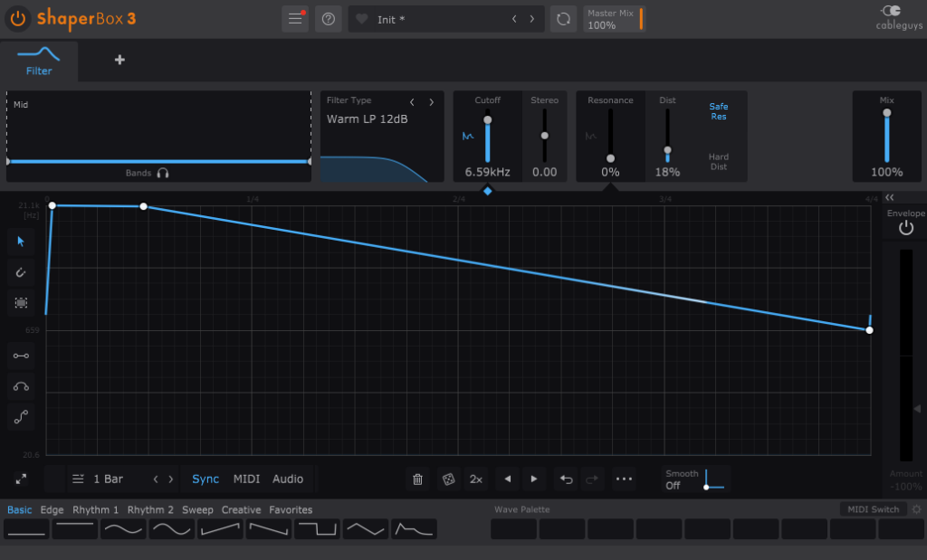Open the Rhythm 1 wave category

tap(96, 510)
